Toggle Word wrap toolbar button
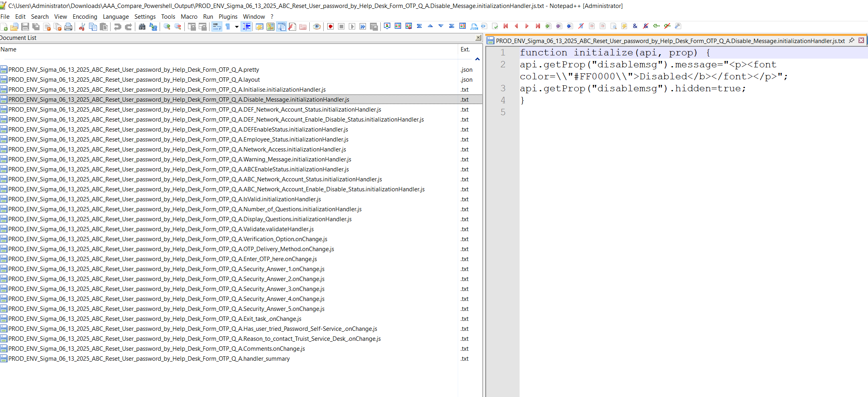868x397 pixels. pyautogui.click(x=217, y=27)
